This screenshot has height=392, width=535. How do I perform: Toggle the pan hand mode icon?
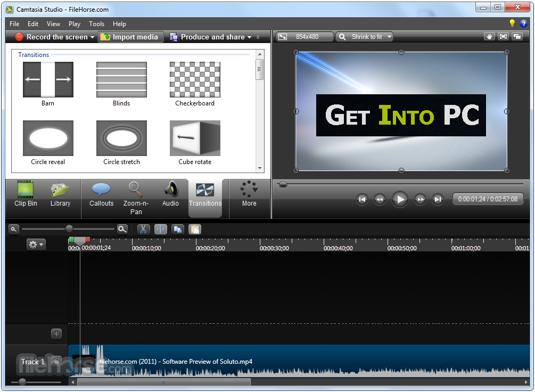pyautogui.click(x=489, y=37)
